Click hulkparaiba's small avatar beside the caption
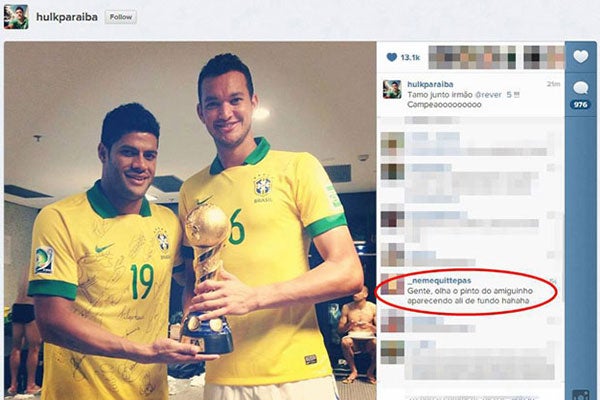This screenshot has height=400, width=600. 392,89
